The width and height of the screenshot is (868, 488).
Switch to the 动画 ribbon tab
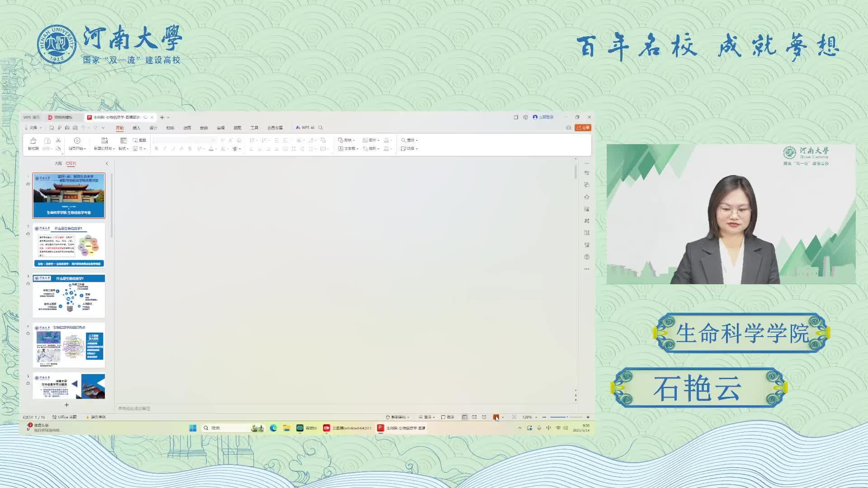click(187, 128)
